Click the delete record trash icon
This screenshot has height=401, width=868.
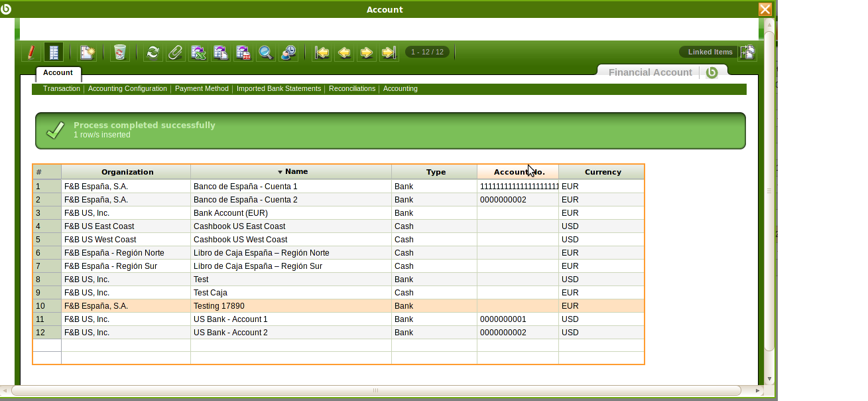pos(120,52)
